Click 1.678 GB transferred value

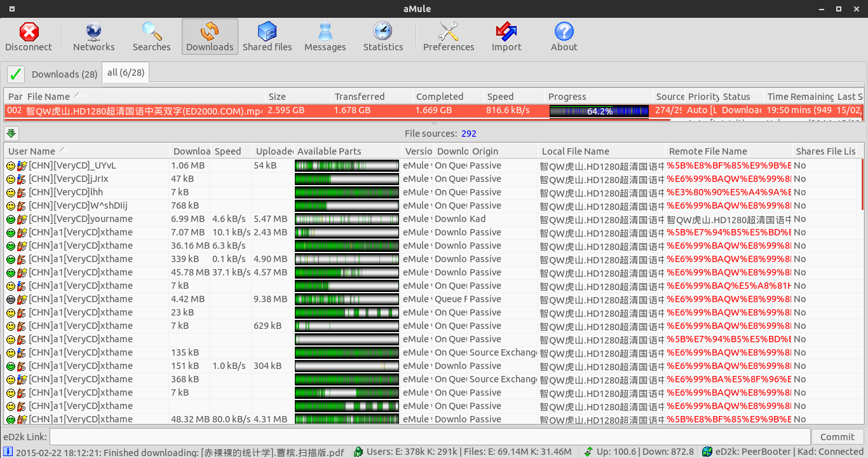353,111
